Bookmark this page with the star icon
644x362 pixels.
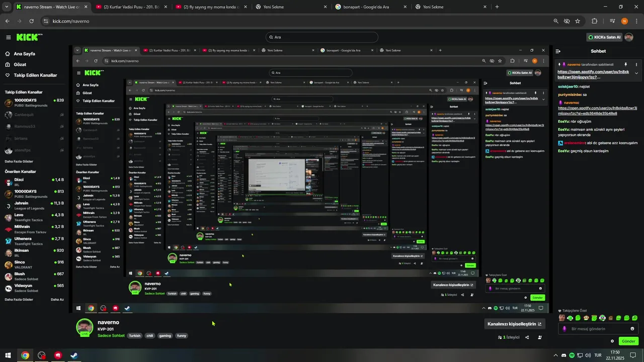[x=578, y=21]
